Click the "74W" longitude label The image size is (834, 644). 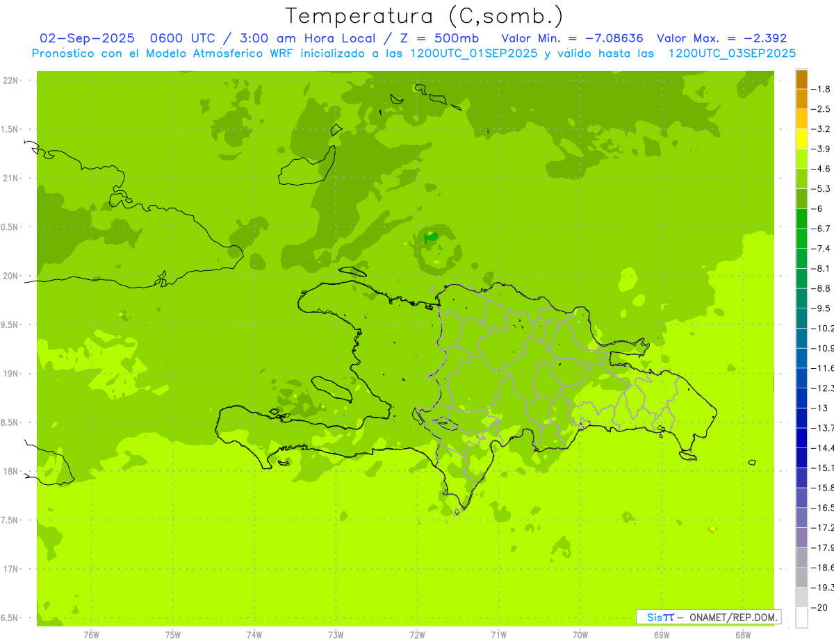tap(254, 634)
